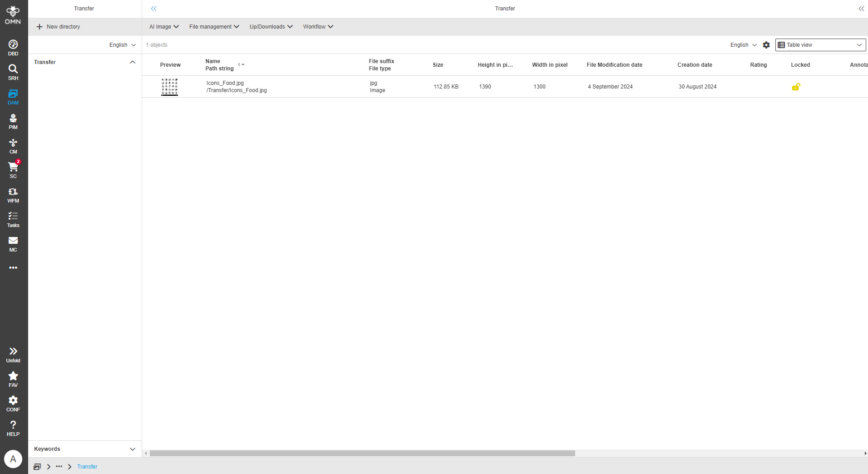The width and height of the screenshot is (868, 474).
Task: Open the WFM workflow module
Action: pos(13,194)
